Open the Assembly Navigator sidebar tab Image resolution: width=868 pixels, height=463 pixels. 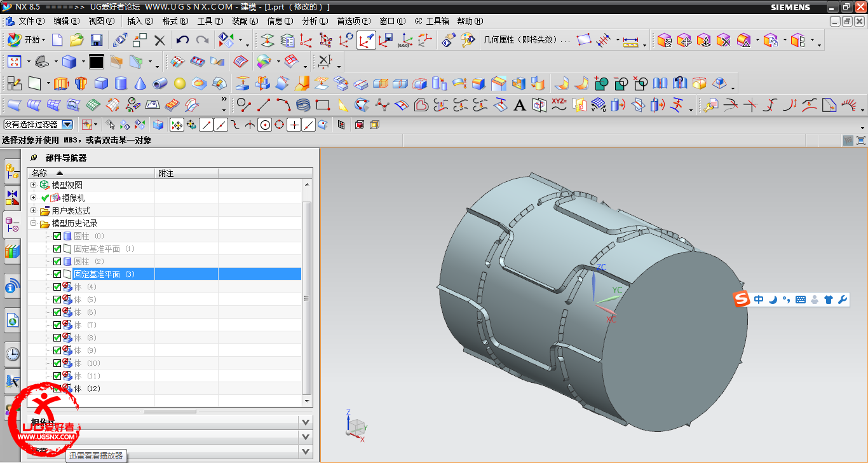point(12,170)
